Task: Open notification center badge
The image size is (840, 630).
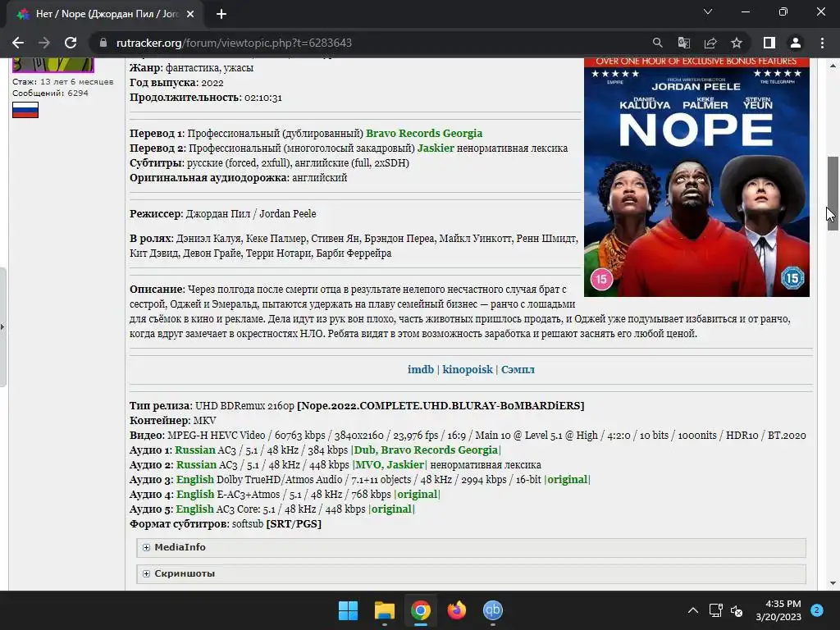Action: (817, 610)
